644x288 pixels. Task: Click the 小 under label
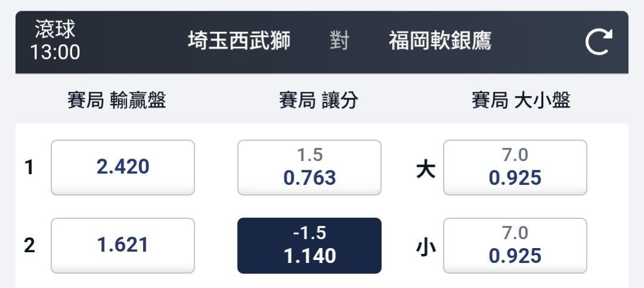[x=426, y=247]
